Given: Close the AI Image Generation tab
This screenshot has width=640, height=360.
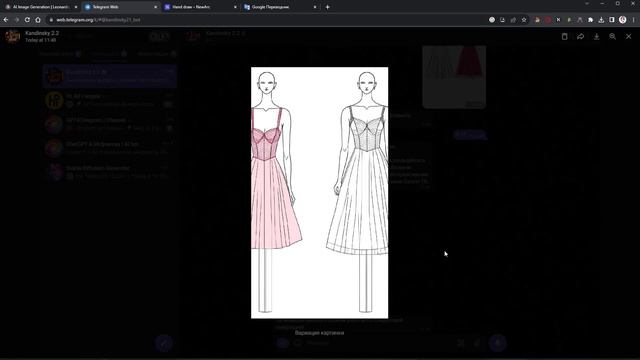Looking at the screenshot, I should tap(76, 7).
